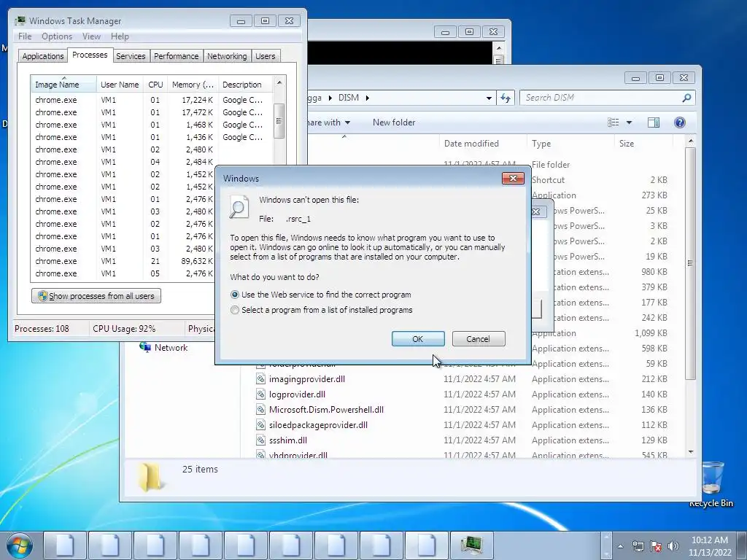
Task: Open the view options dropdown arrow
Action: 629,122
